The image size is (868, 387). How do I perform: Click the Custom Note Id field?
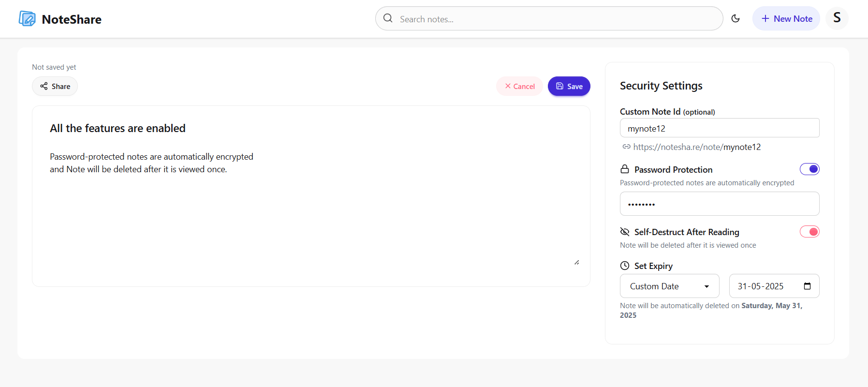point(720,128)
